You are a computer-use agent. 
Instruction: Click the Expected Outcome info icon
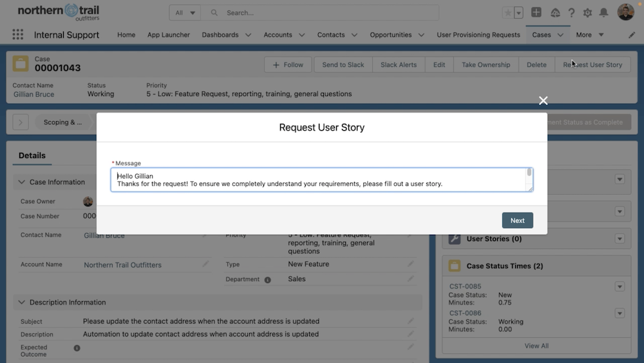click(77, 348)
